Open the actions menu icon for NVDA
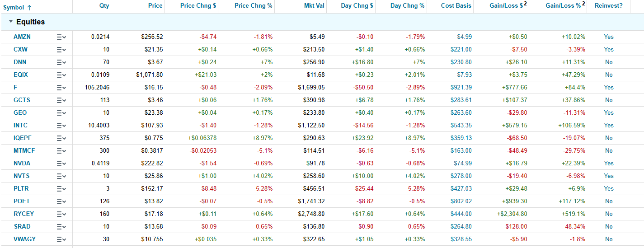This screenshot has width=644, height=248. coord(61,164)
